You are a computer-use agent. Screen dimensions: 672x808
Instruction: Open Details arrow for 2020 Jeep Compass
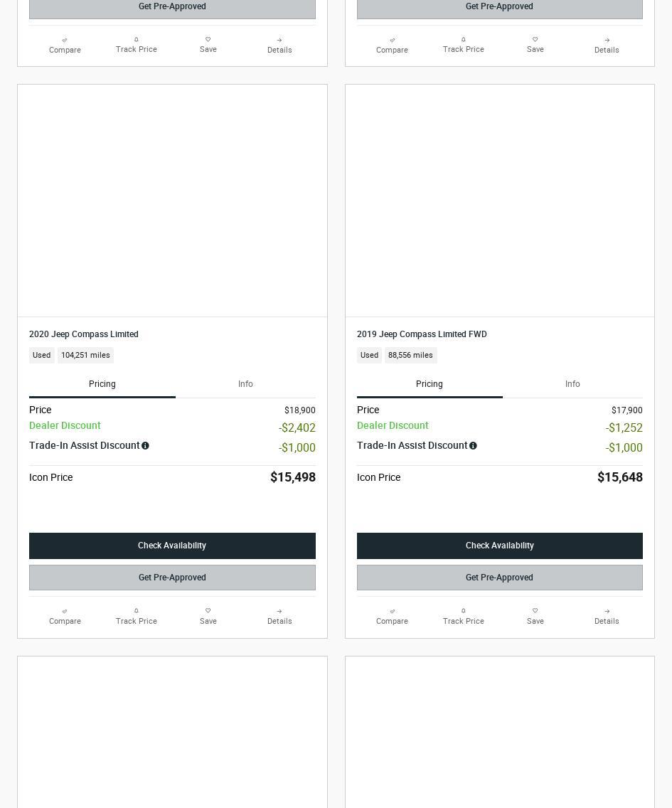(279, 611)
